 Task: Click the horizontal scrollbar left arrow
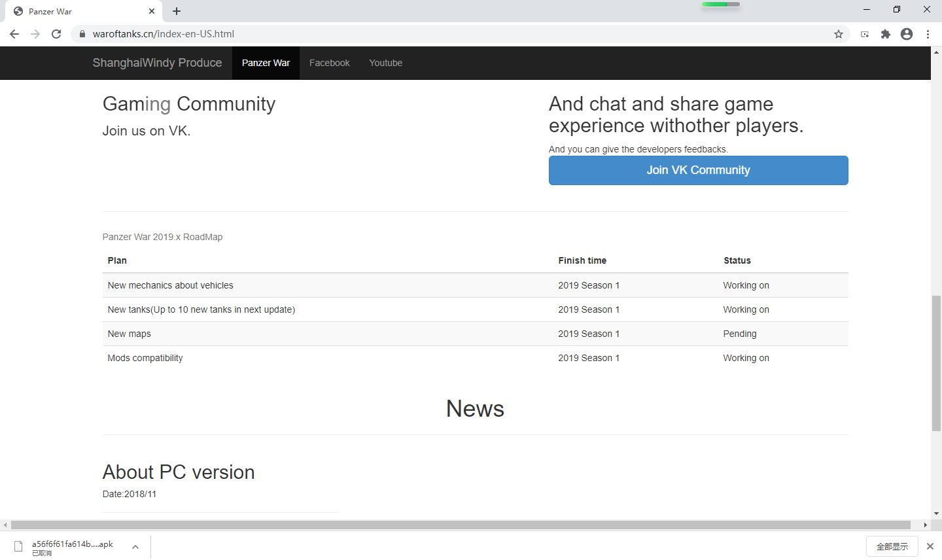pos(5,525)
